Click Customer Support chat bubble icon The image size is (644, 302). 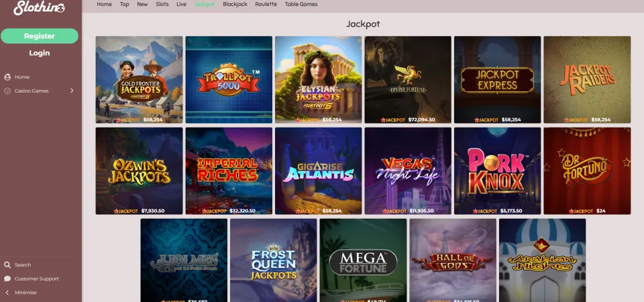pos(7,279)
